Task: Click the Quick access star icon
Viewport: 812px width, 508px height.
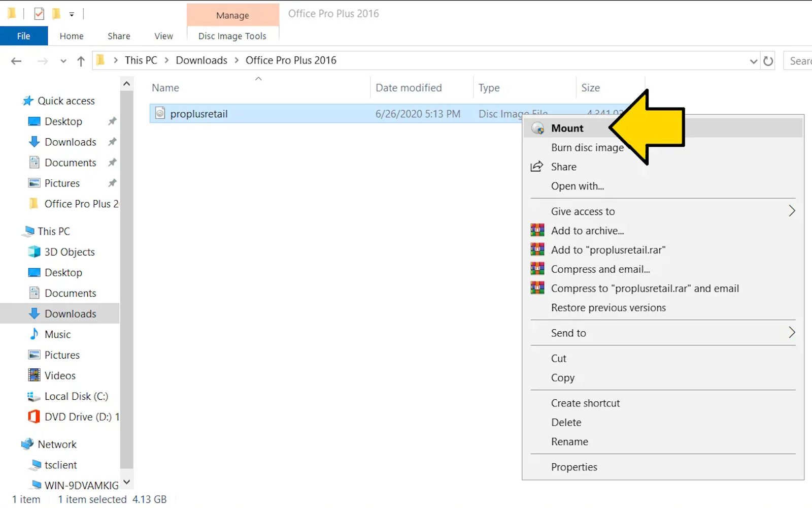Action: 28,101
